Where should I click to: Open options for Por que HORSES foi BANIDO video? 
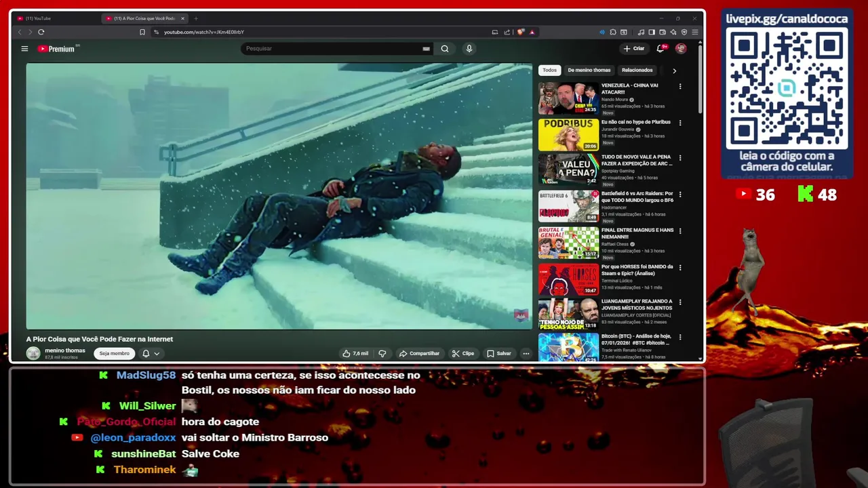tap(680, 268)
